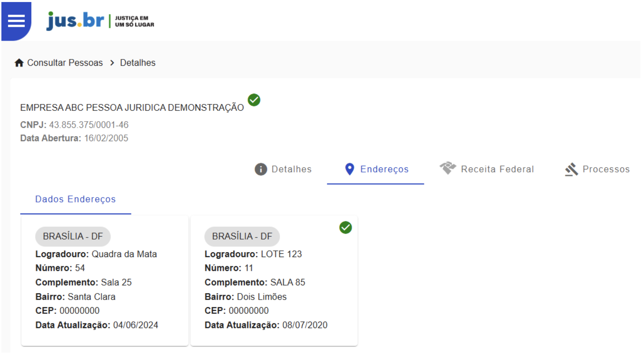Click the breadcrumb chevron separator
Image resolution: width=644 pixels, height=356 pixels.
[112, 63]
